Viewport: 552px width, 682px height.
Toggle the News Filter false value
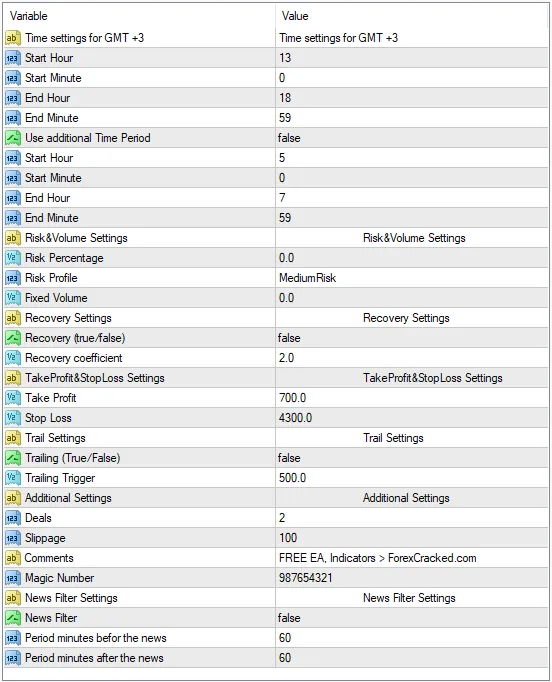coord(411,618)
